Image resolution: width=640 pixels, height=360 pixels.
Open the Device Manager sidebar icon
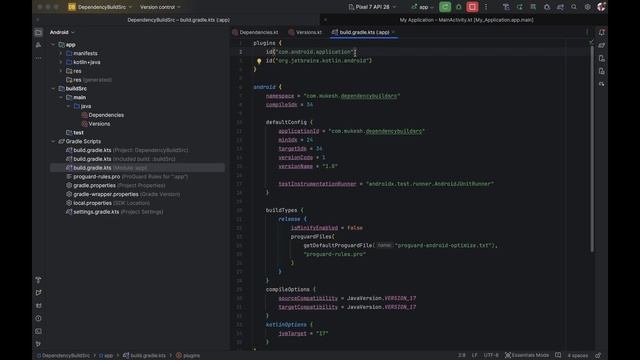pos(602,58)
